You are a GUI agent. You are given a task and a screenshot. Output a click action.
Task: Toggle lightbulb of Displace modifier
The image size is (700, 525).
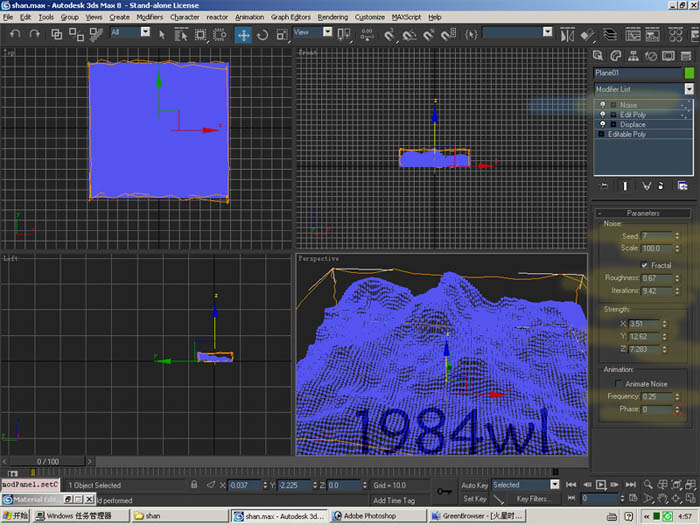603,124
